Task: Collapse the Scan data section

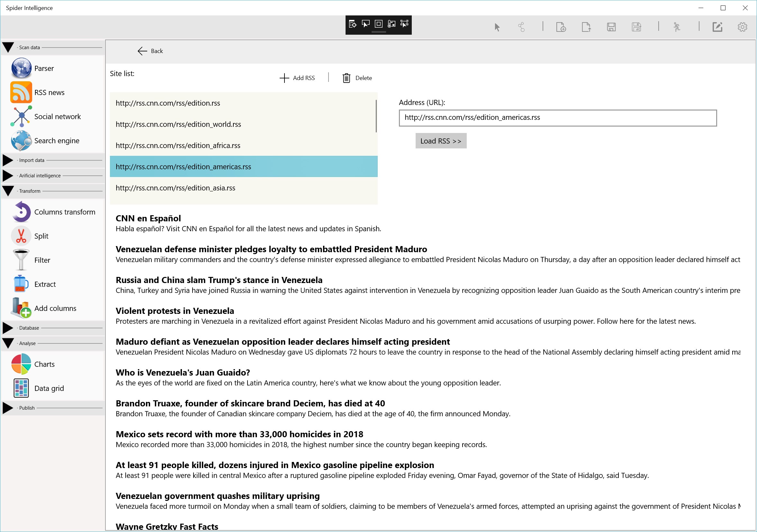Action: [x=8, y=47]
